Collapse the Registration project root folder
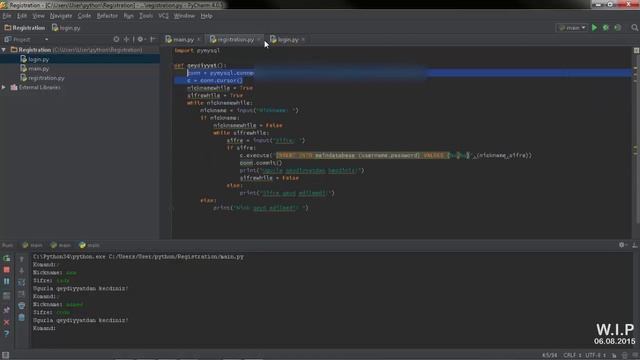This screenshot has height=360, width=640. [4, 50]
